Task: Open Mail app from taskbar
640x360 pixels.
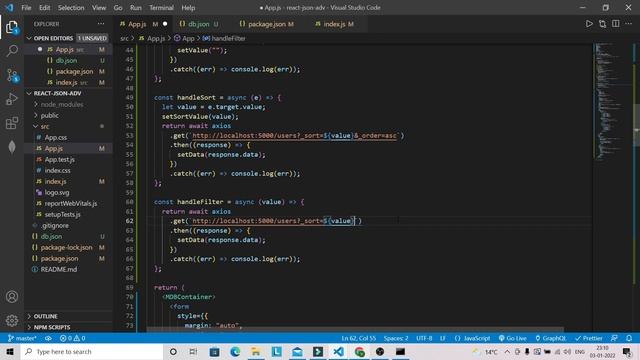Action: click(x=297, y=351)
